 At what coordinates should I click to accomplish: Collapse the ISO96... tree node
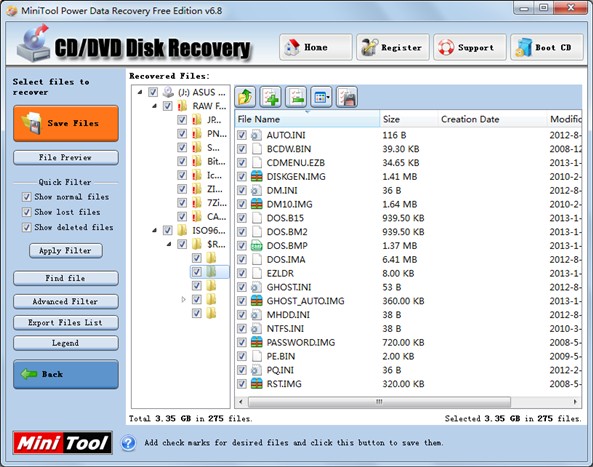[154, 230]
